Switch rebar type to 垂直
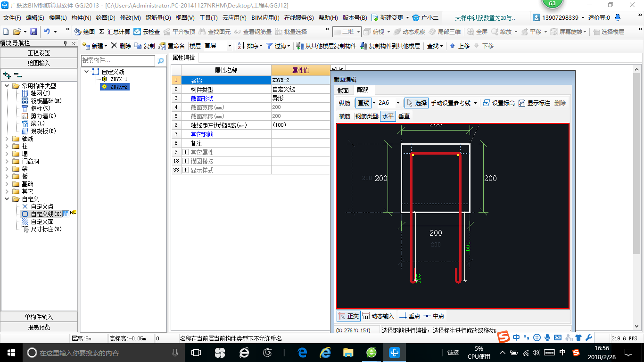The image size is (644, 362). 404,116
